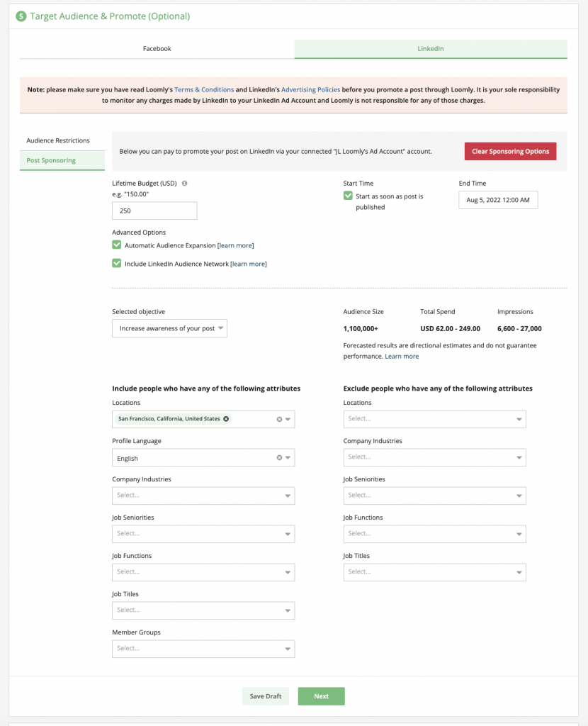This screenshot has width=588, height=726.
Task: Disable Automatic Audience Expansion
Action: pos(117,245)
